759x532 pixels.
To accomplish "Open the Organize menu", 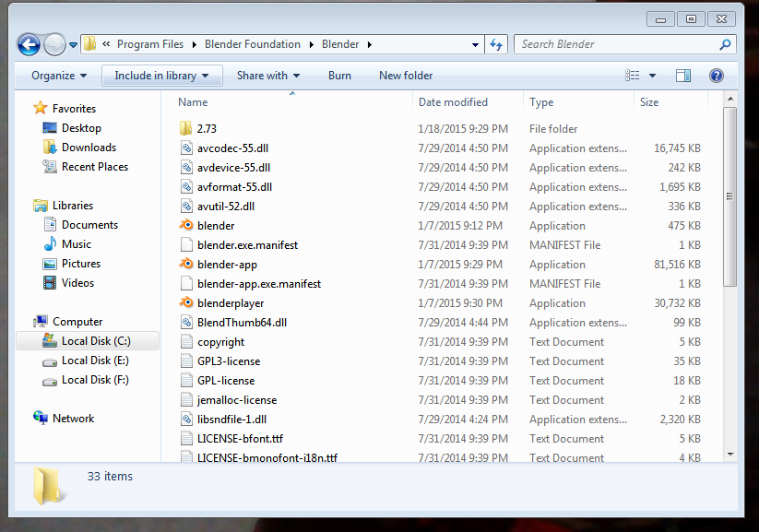I will 59,76.
